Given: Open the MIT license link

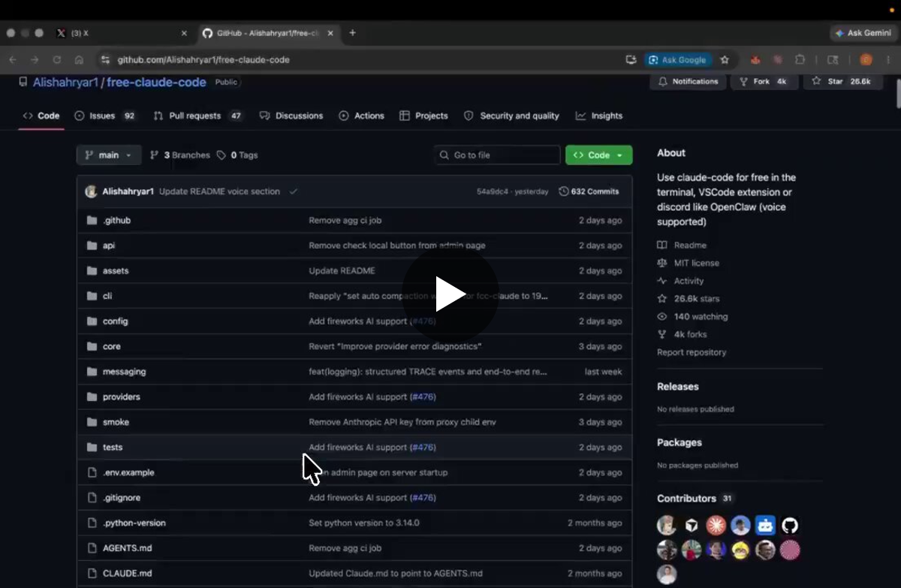Looking at the screenshot, I should (696, 263).
